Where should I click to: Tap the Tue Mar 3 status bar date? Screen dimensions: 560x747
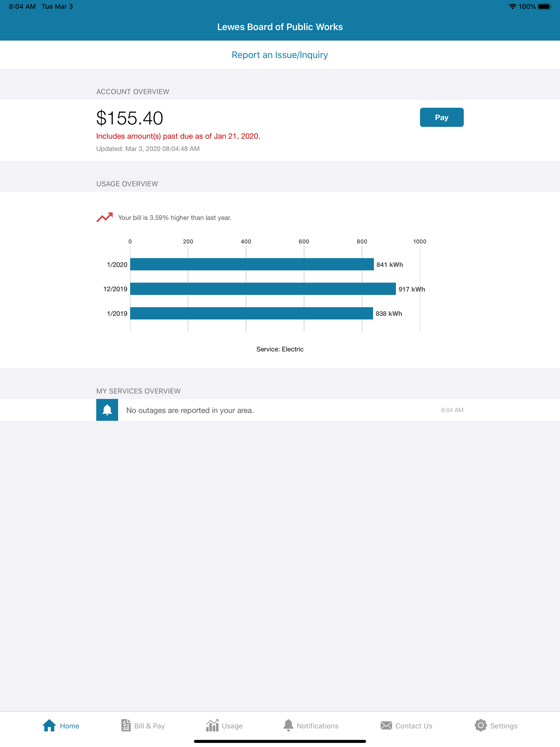click(x=57, y=6)
